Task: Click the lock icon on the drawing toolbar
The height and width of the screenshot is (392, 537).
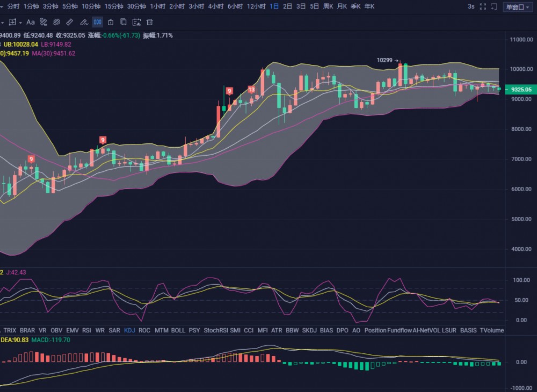Action: pyautogui.click(x=111, y=22)
